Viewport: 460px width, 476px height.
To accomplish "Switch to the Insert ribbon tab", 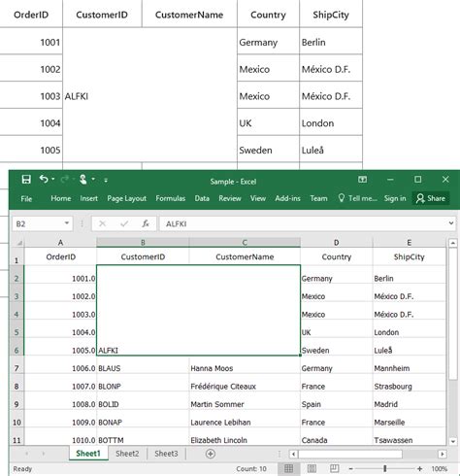I will coord(88,198).
